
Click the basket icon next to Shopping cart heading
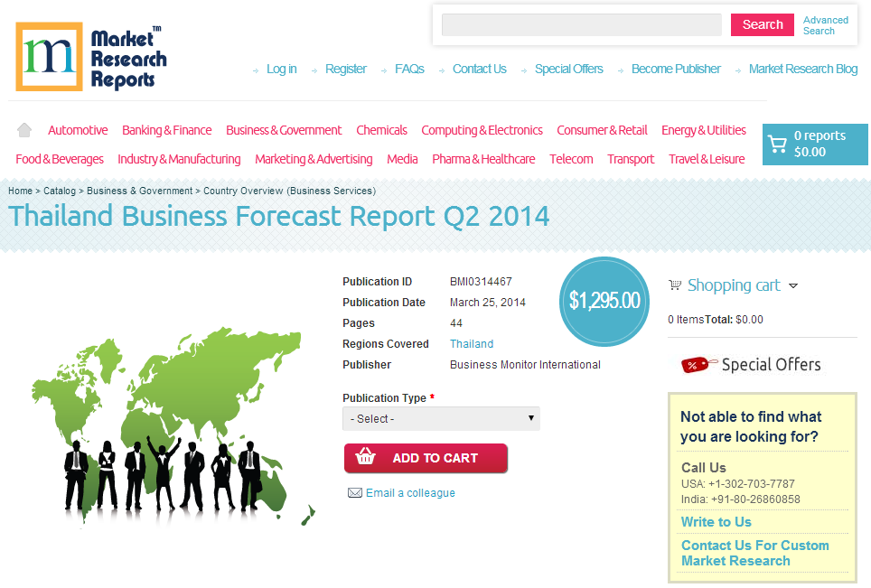click(x=675, y=285)
